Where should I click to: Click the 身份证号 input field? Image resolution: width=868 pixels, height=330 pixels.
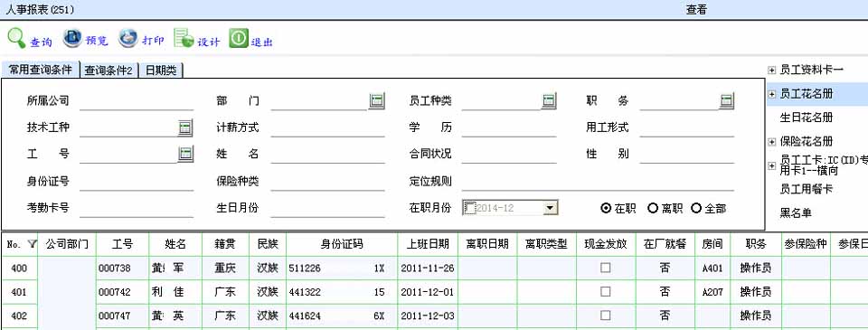click(x=137, y=182)
